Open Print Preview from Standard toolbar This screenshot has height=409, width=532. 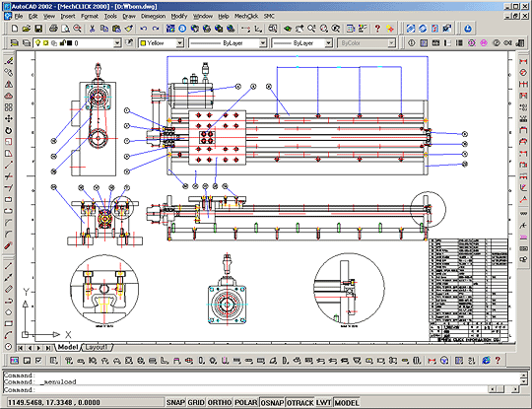[x=65, y=29]
